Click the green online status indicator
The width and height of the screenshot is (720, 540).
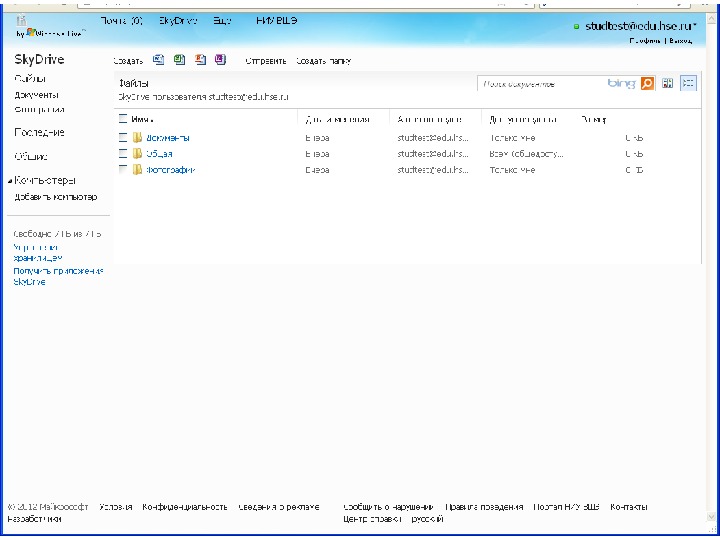576,27
